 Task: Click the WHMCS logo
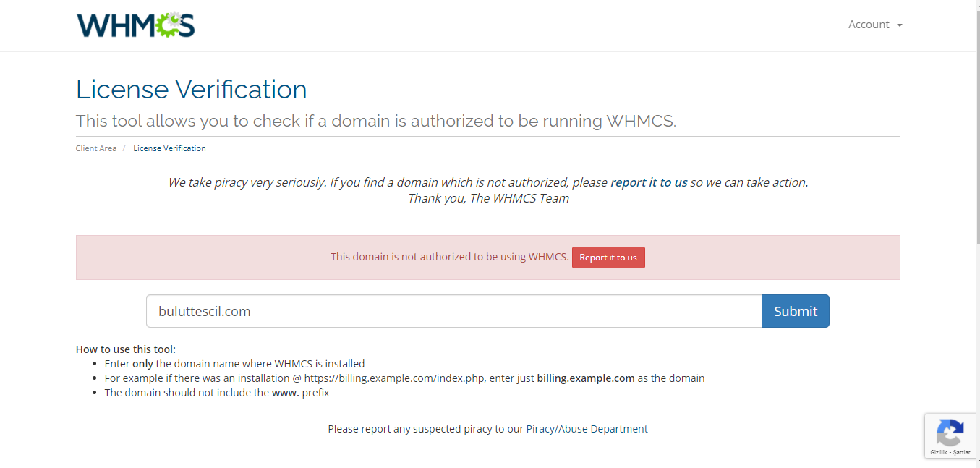(x=136, y=25)
